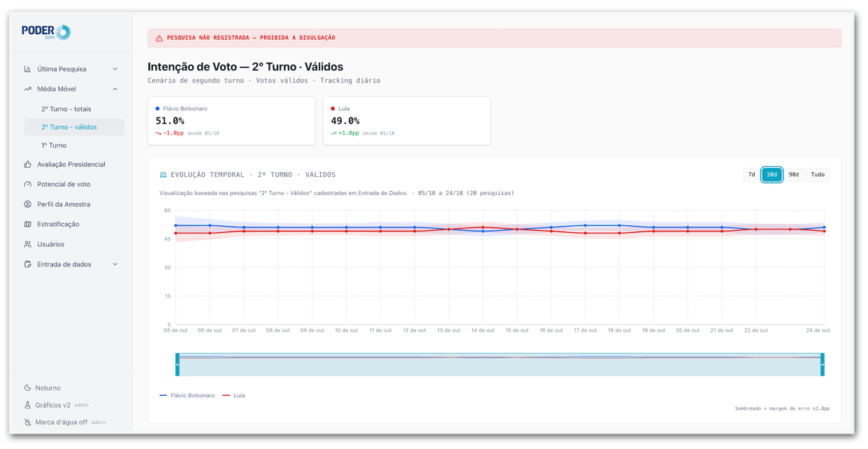This screenshot has height=449, width=868.
Task: Select the 7d time range button
Action: tap(751, 175)
